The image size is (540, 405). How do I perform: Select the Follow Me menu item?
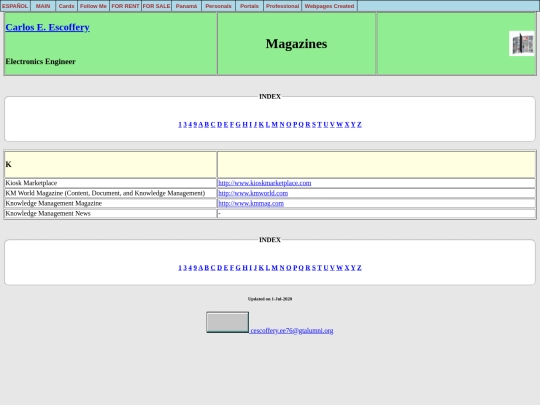tap(93, 6)
